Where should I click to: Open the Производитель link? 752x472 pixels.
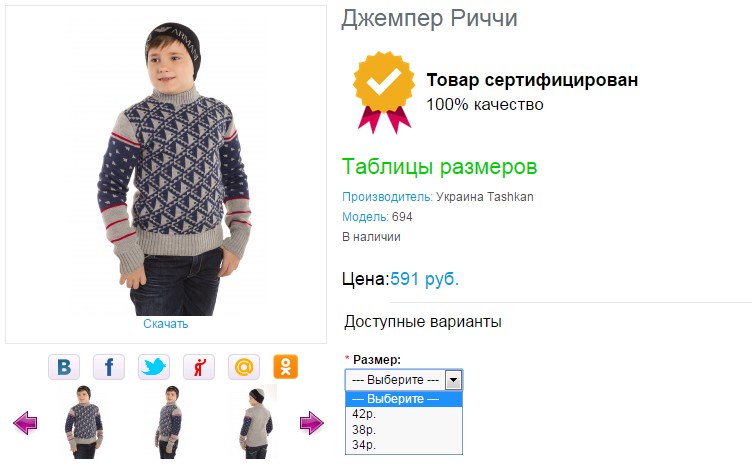(x=388, y=197)
